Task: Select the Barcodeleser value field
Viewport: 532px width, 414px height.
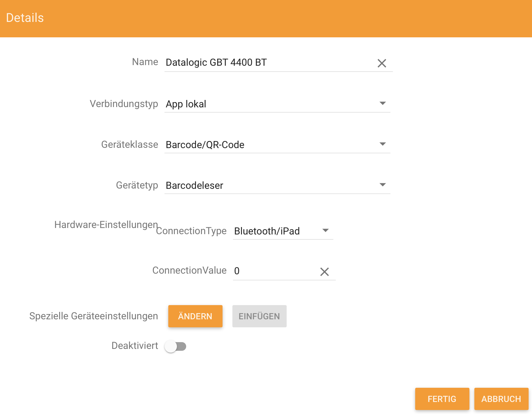Action: click(x=277, y=185)
